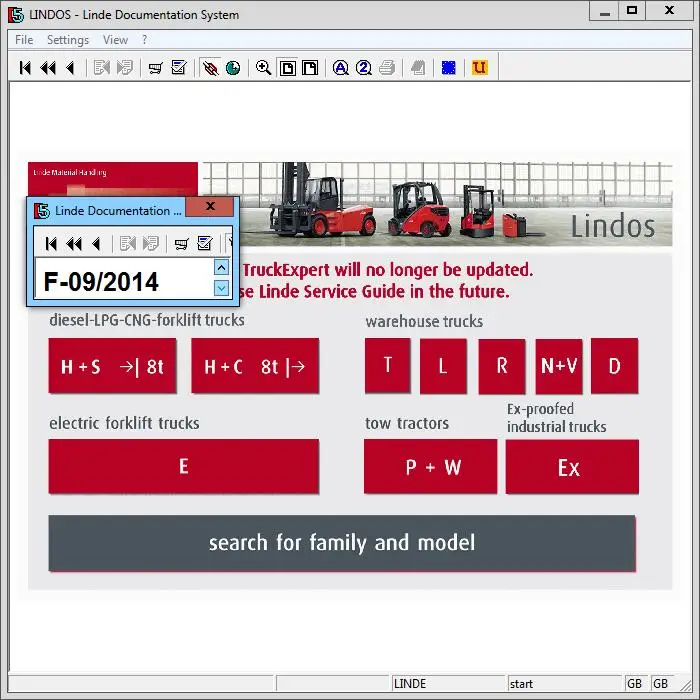
Task: Click last GB language status field
Action: [661, 683]
